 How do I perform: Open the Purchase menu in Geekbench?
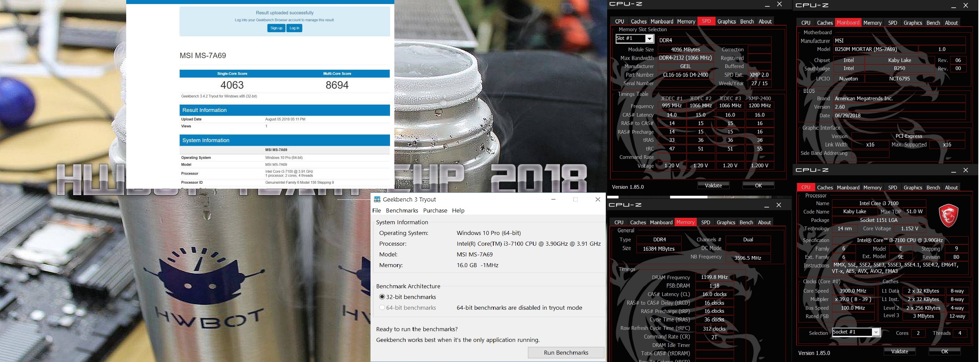click(x=435, y=210)
